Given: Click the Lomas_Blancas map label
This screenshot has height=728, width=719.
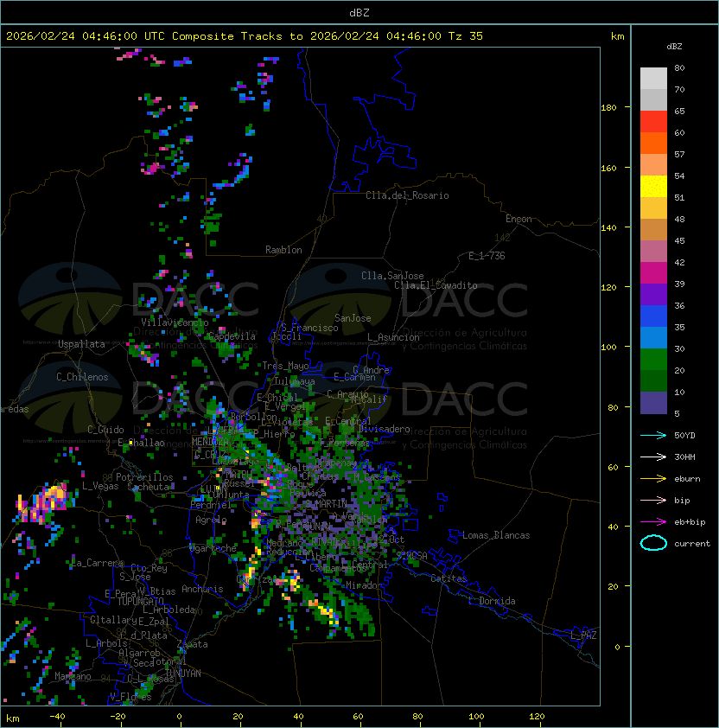Looking at the screenshot, I should (496, 535).
